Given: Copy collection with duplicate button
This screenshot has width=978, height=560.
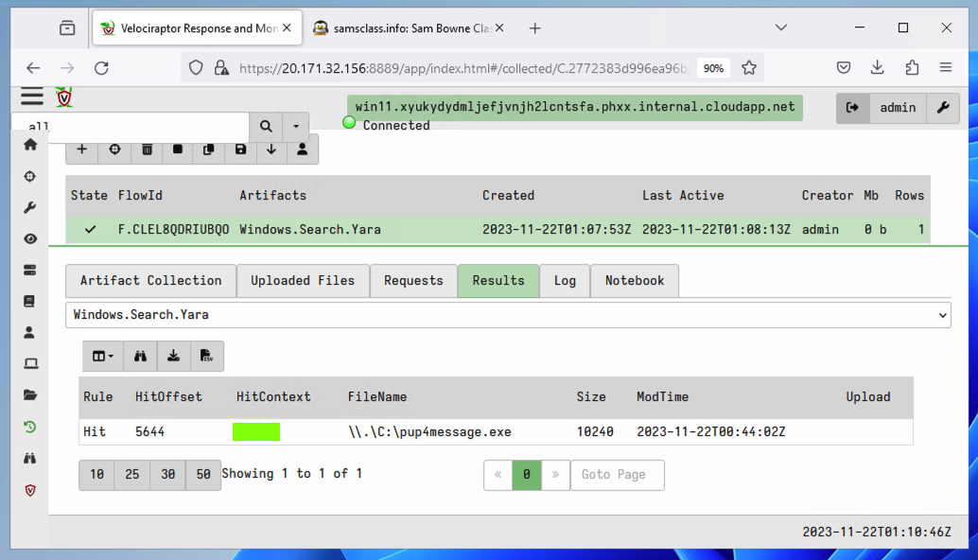Looking at the screenshot, I should (x=209, y=149).
